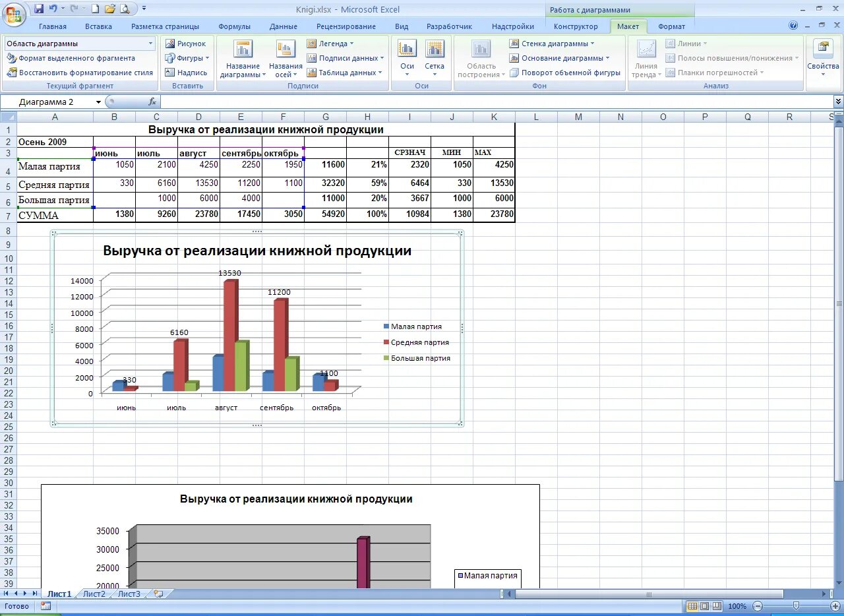Select row header 7
Viewport: 844px width, 616px height.
point(8,216)
